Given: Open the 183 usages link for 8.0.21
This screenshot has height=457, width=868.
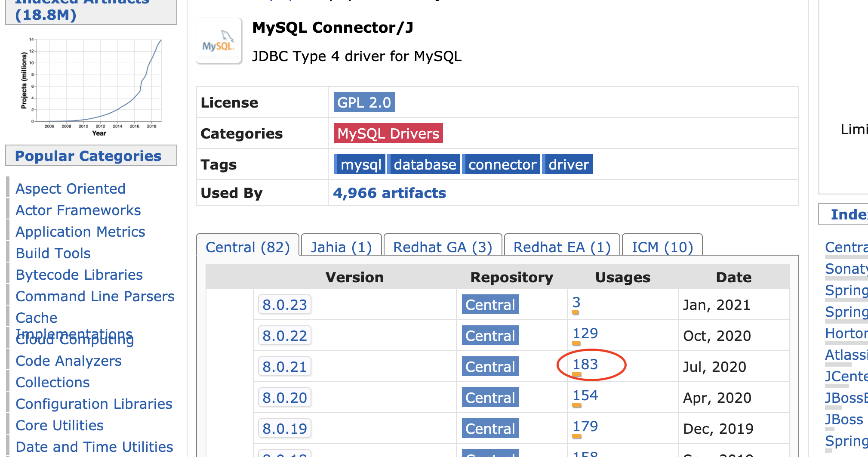Looking at the screenshot, I should coord(585,364).
